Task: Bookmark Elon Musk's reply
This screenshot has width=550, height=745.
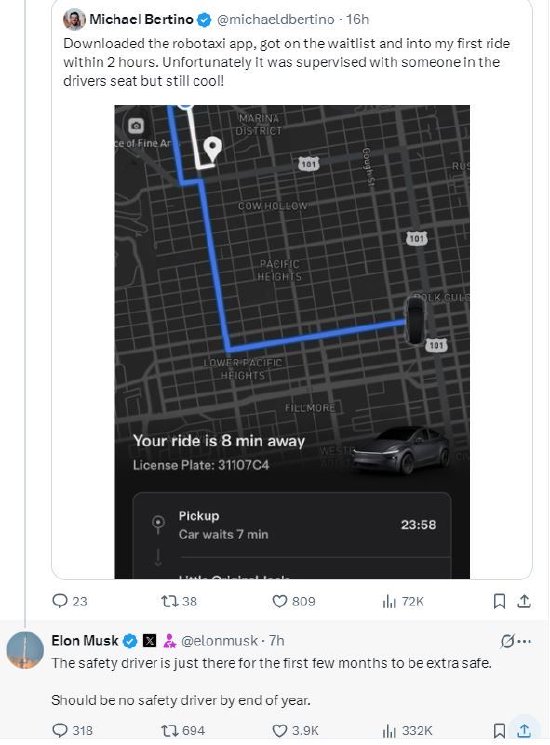Action: 499,730
